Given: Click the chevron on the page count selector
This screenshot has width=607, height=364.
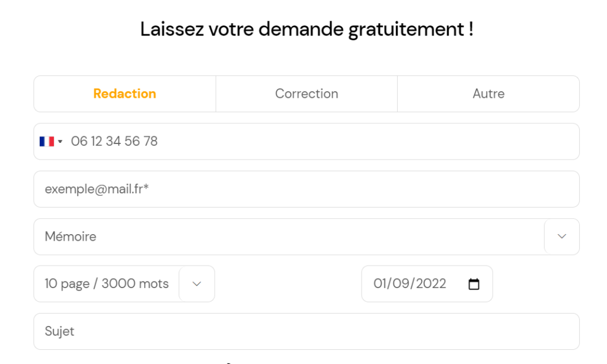Looking at the screenshot, I should [x=196, y=284].
